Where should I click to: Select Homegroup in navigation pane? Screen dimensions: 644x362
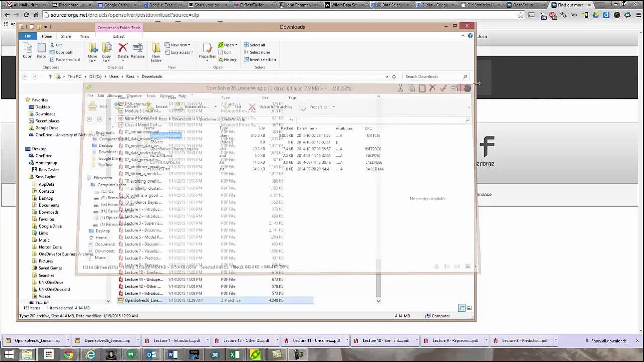coord(46,163)
